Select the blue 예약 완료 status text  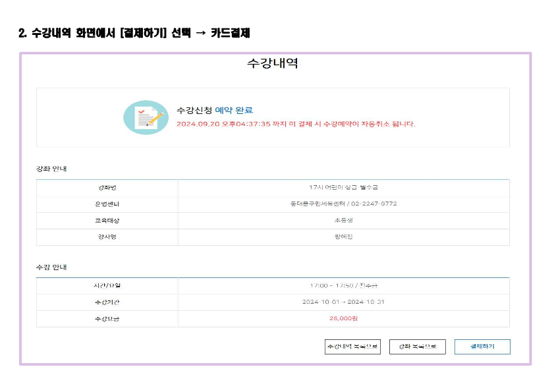point(234,110)
